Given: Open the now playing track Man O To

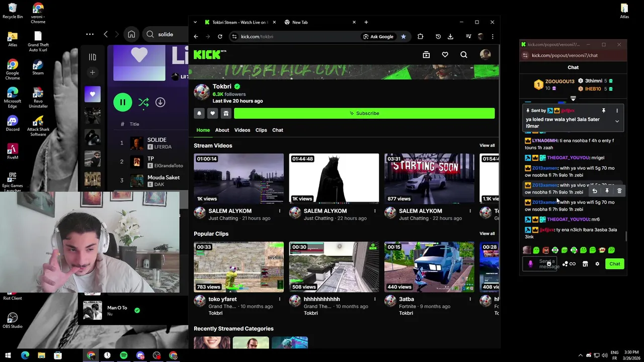Looking at the screenshot, I should click(117, 308).
